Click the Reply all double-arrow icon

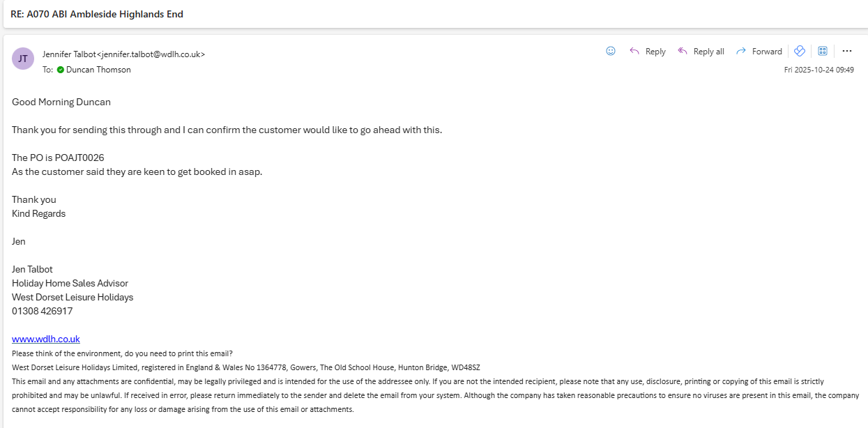click(683, 51)
